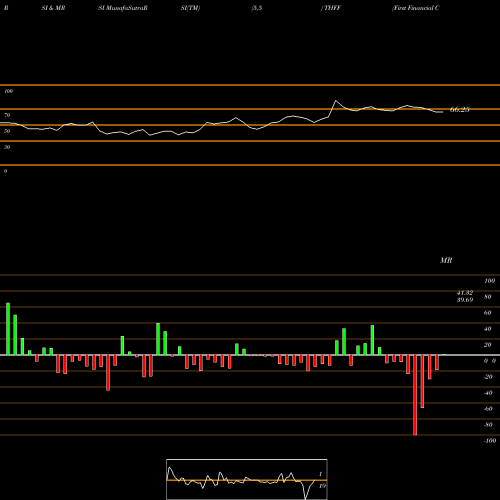Click the -40 label on MR axis
500x500 pixels.
tap(488, 393)
